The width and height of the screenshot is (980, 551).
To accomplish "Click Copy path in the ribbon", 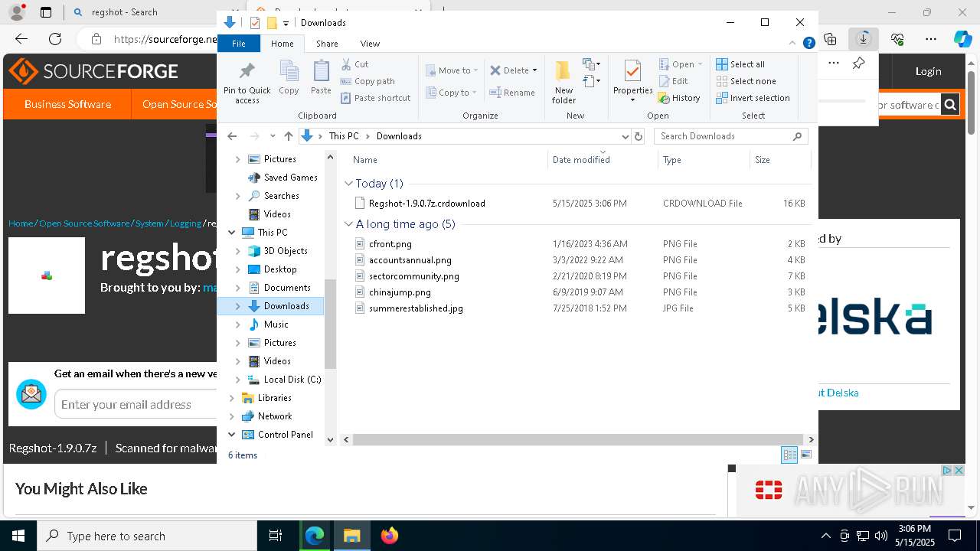I will [x=367, y=81].
